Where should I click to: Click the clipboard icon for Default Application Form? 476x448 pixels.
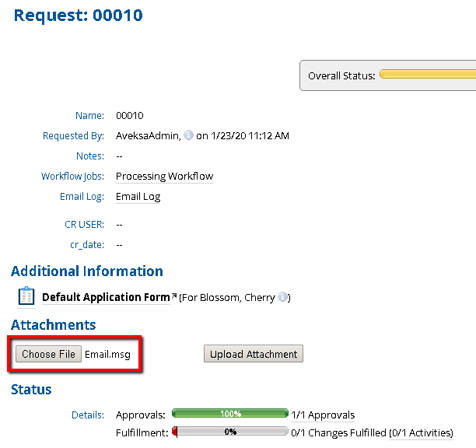(26, 296)
